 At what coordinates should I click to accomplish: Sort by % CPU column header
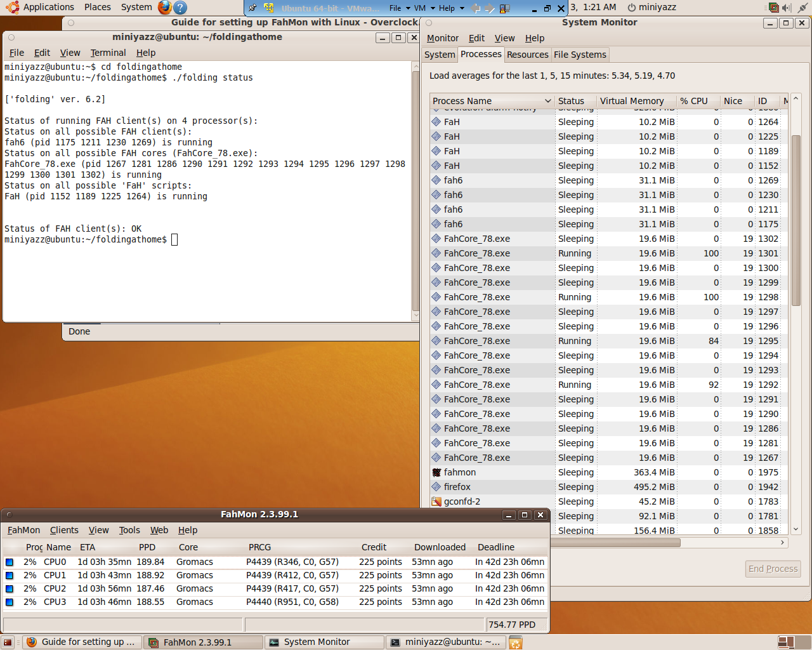click(x=698, y=101)
